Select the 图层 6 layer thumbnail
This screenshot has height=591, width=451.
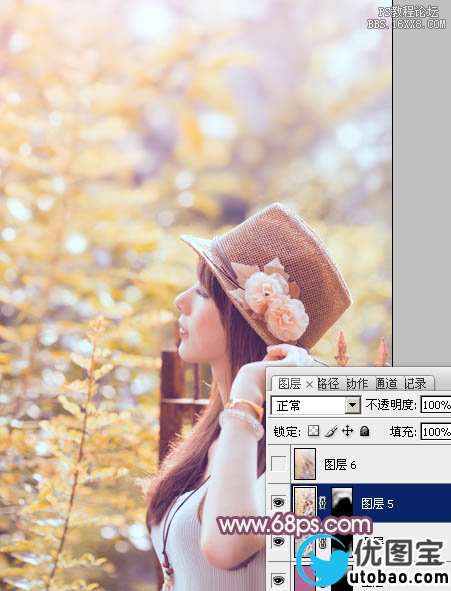pos(305,464)
